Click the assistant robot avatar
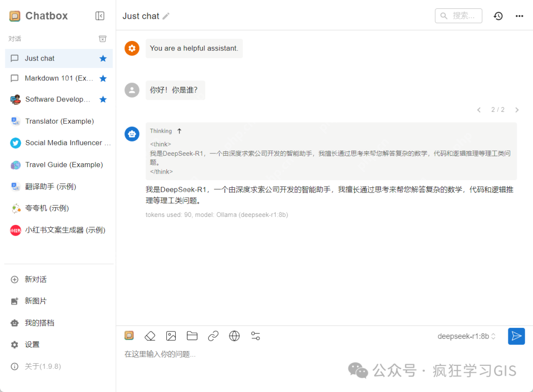The height and width of the screenshot is (392, 533). click(132, 134)
